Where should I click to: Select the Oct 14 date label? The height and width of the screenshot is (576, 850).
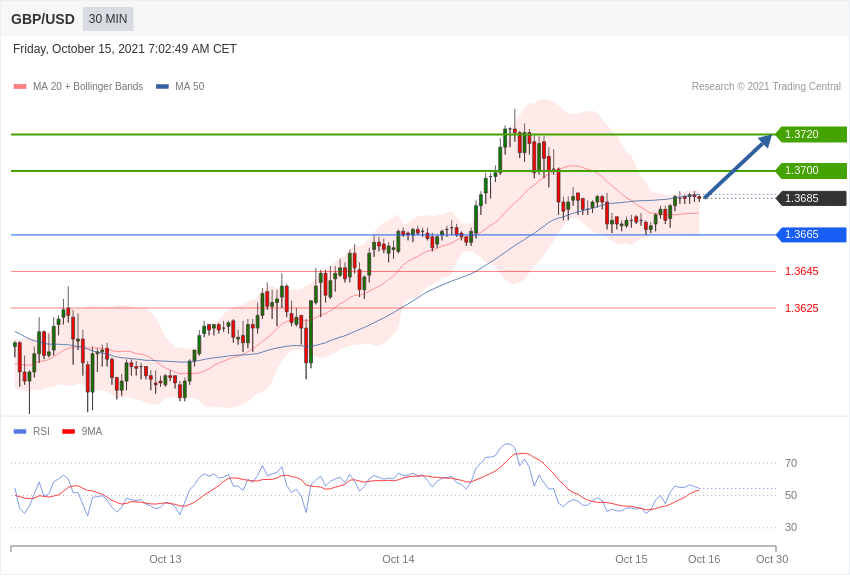click(x=398, y=559)
